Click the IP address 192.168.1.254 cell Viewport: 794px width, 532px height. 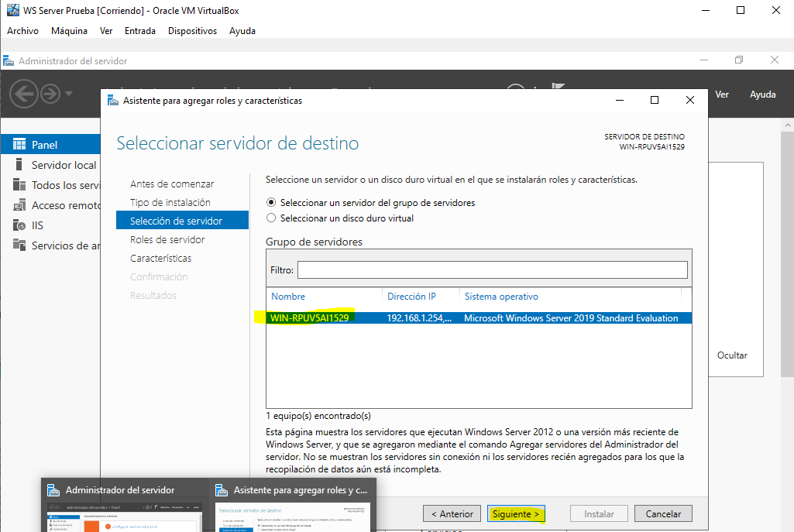419,318
